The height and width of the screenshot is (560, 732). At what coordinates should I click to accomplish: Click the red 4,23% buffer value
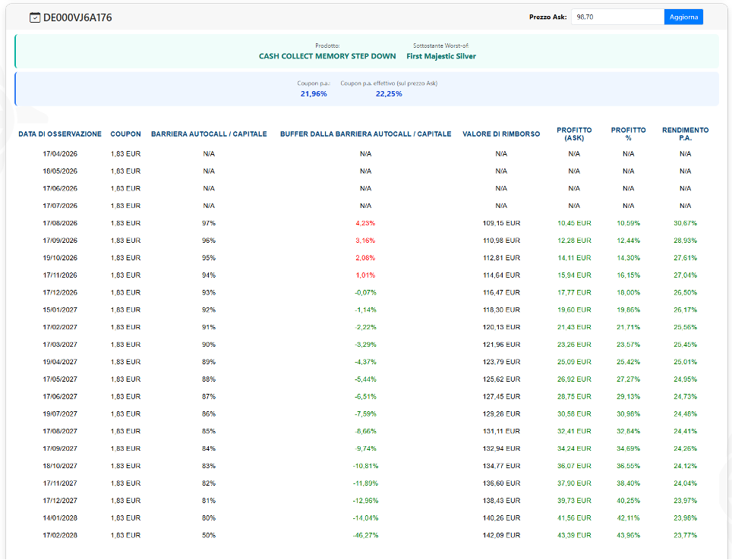click(365, 223)
